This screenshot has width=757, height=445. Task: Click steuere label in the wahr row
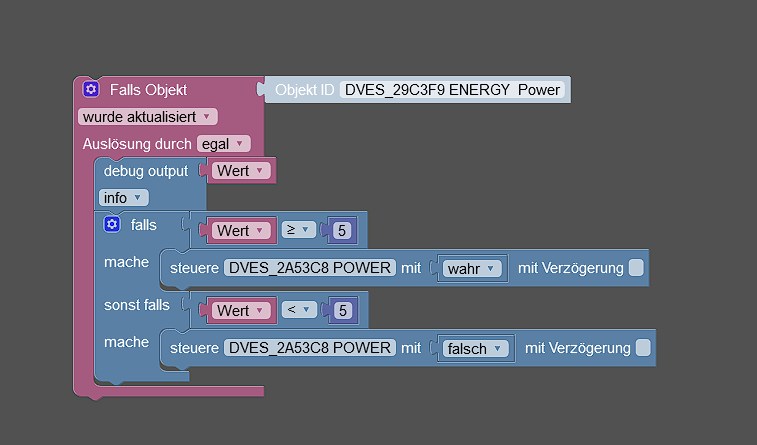point(194,268)
